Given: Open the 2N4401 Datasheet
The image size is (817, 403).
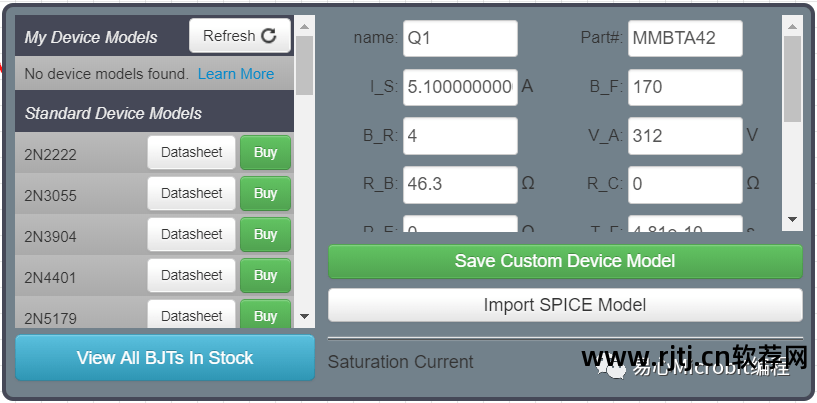Looking at the screenshot, I should pyautogui.click(x=192, y=276).
